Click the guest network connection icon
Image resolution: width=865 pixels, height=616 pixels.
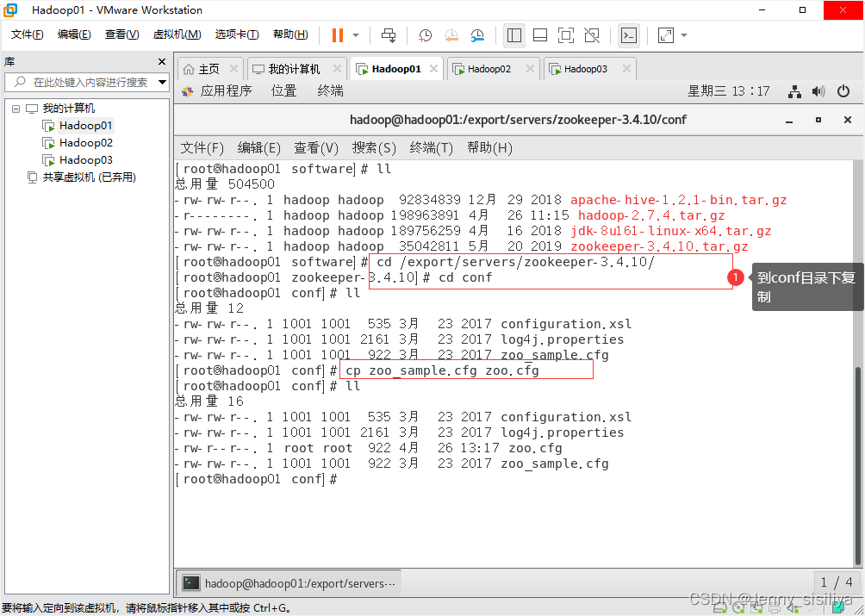point(794,91)
